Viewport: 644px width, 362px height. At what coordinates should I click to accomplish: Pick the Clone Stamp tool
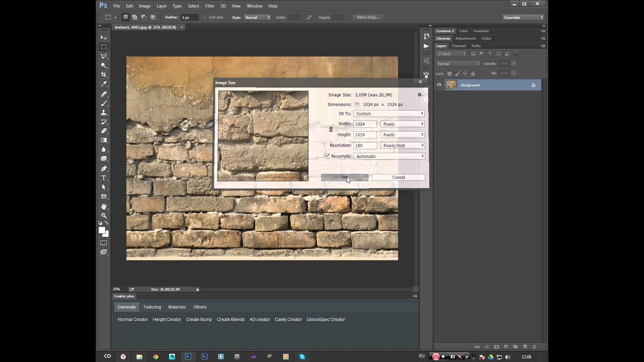[104, 112]
